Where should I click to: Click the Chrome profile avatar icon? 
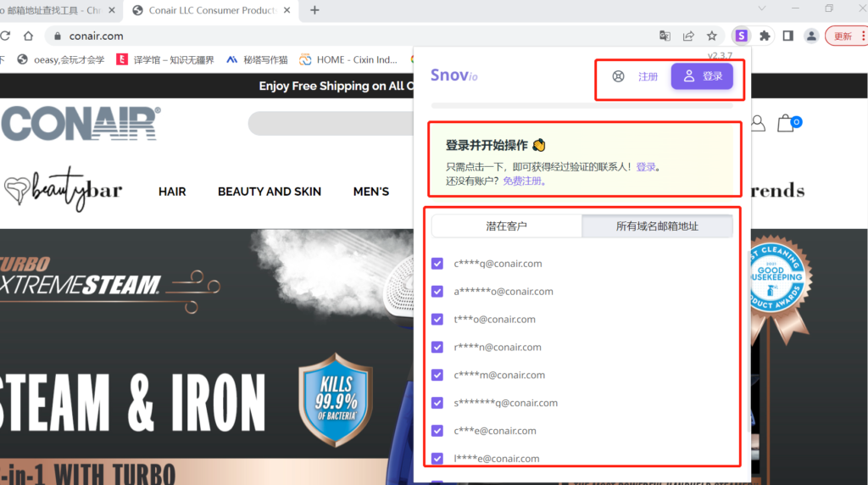coord(811,36)
